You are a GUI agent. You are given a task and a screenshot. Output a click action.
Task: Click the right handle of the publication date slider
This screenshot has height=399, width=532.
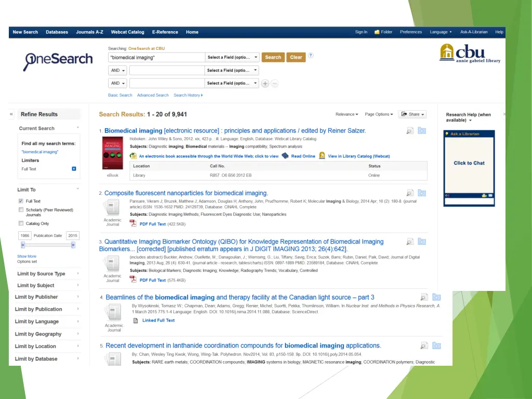point(73,245)
